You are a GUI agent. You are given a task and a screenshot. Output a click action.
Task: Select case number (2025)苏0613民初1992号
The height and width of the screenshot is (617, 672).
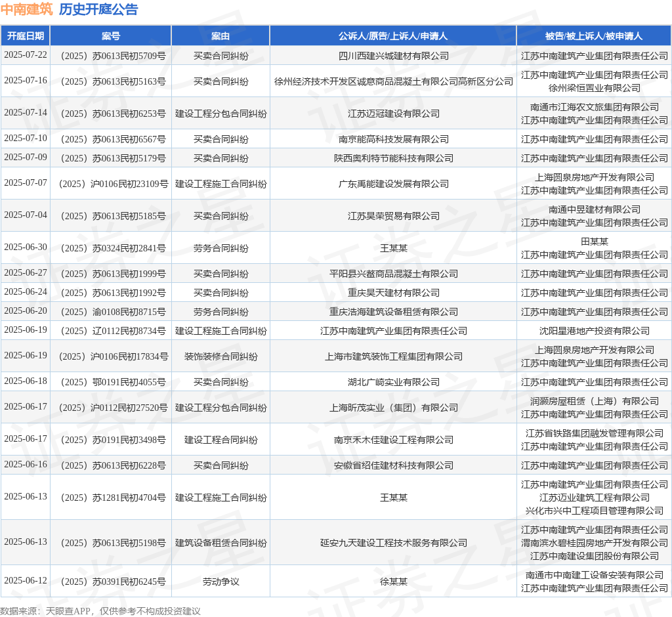(112, 293)
